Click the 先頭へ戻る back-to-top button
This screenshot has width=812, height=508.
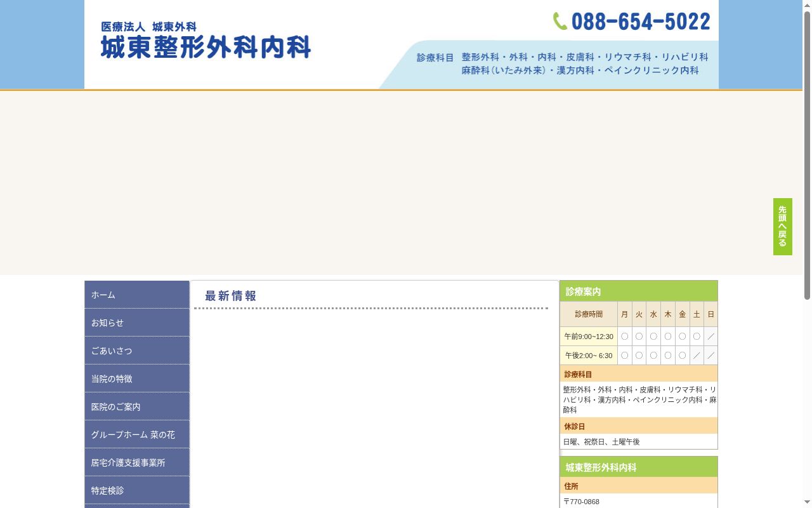click(x=782, y=227)
